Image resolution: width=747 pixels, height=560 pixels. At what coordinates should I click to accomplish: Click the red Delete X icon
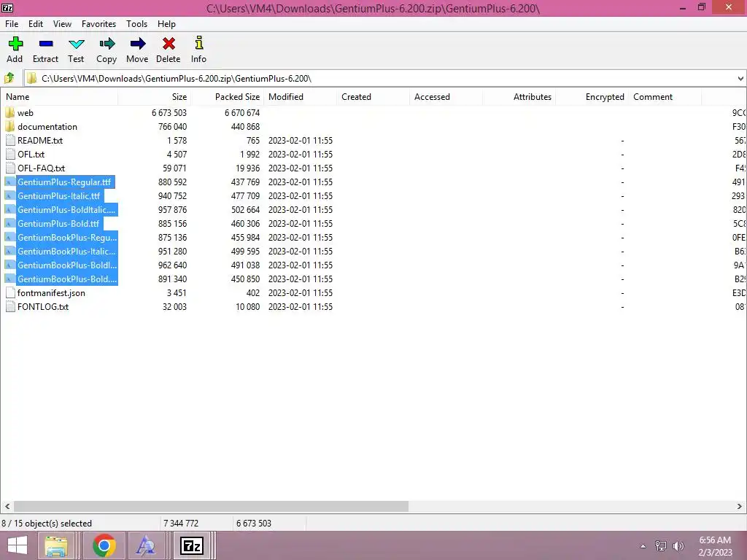tap(169, 44)
